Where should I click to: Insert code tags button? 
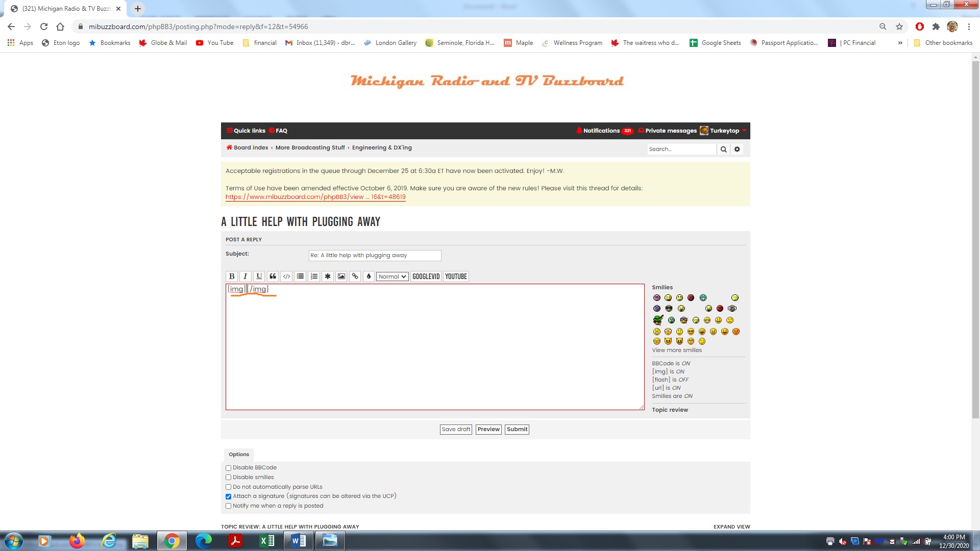coord(286,277)
